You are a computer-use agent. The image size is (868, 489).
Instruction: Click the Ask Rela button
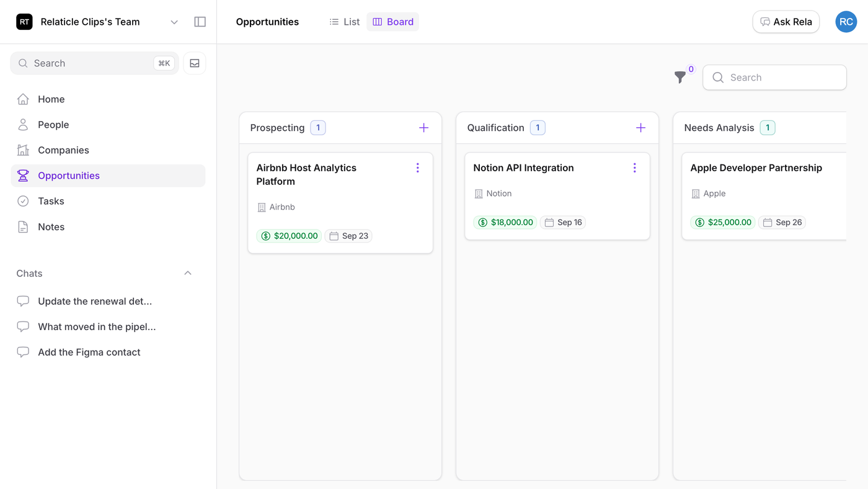pos(786,22)
